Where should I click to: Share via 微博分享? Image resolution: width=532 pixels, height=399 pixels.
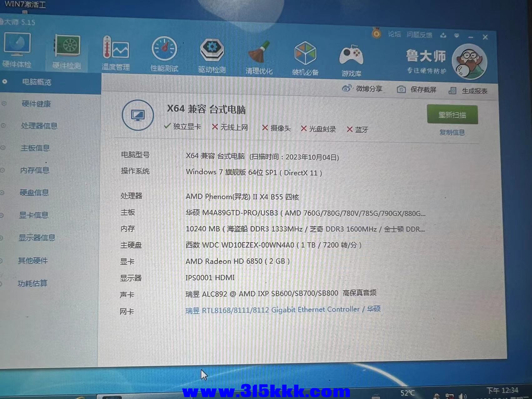(x=369, y=89)
